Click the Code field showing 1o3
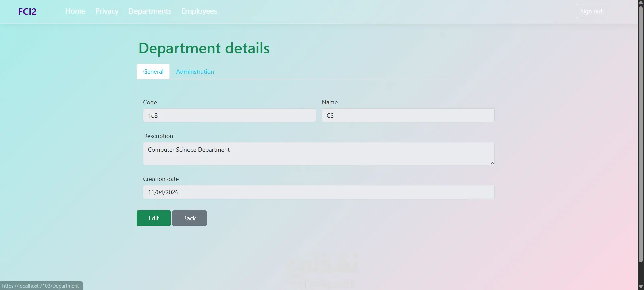This screenshot has height=290, width=644. click(x=229, y=115)
